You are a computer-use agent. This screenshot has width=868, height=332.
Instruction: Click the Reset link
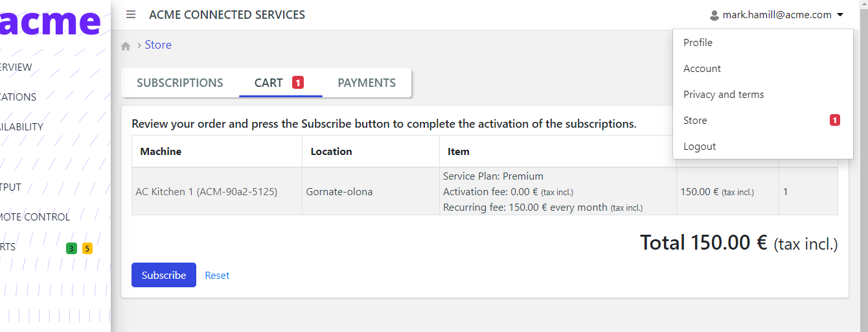coord(217,276)
